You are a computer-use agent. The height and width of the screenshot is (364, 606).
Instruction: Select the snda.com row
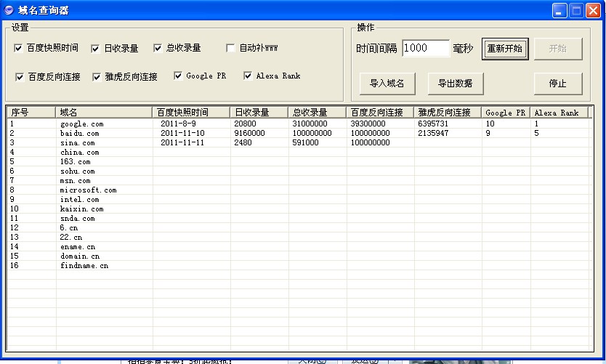point(299,218)
